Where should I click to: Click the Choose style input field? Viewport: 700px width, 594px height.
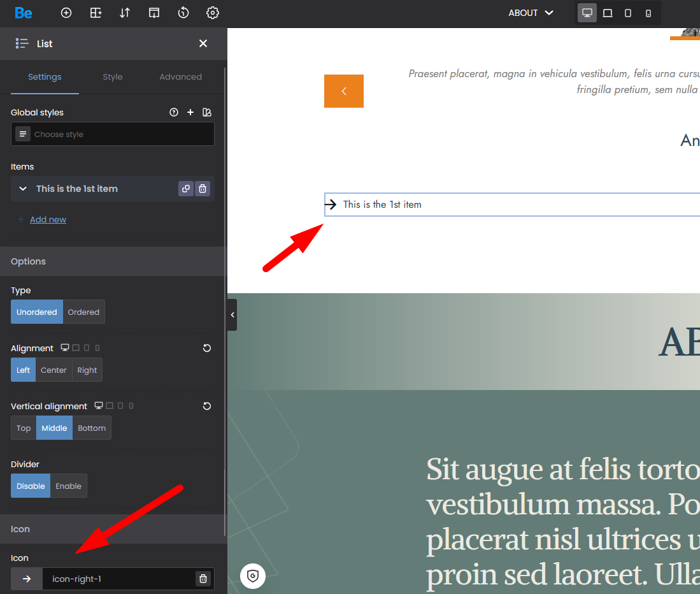(121, 134)
